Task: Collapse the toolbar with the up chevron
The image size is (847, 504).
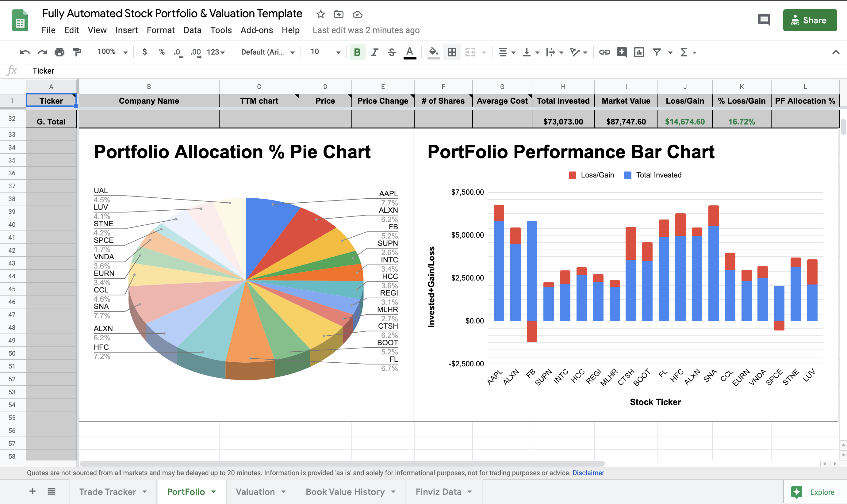Action: 836,52
